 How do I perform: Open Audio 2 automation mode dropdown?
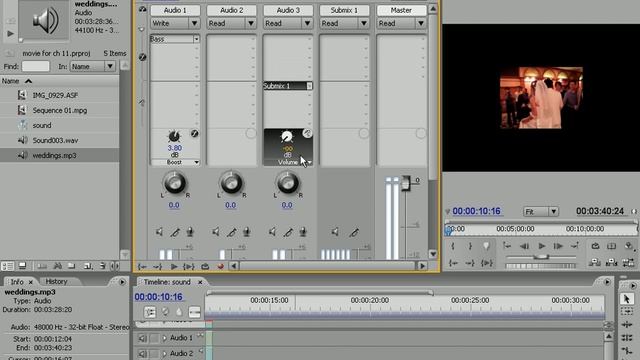pos(231,23)
